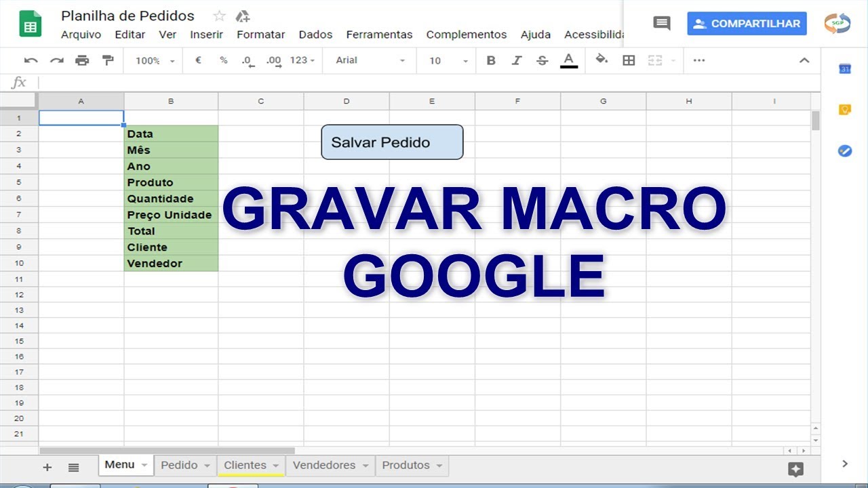
Task: Open Calendar in side panel
Action: pos(845,68)
